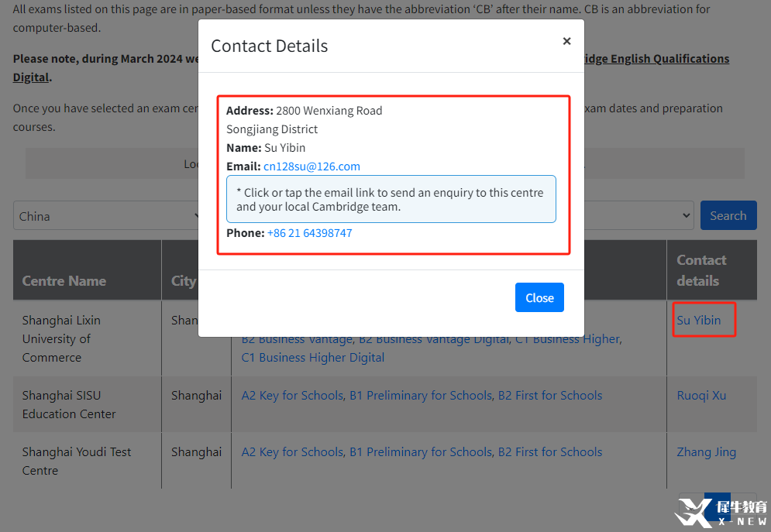Click the Search button
Image resolution: width=771 pixels, height=532 pixels.
pos(728,215)
